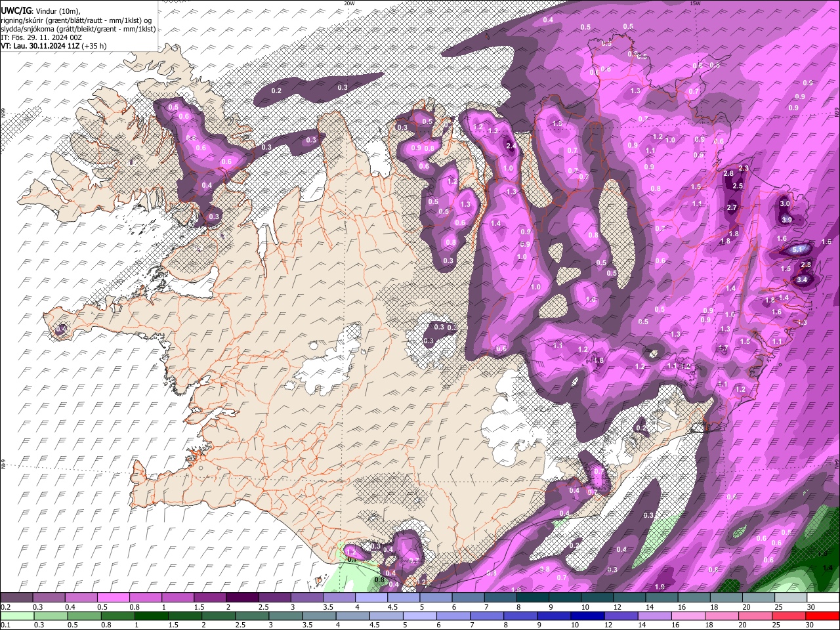Click the '0.2' label starting upper legend row

pos(5,607)
